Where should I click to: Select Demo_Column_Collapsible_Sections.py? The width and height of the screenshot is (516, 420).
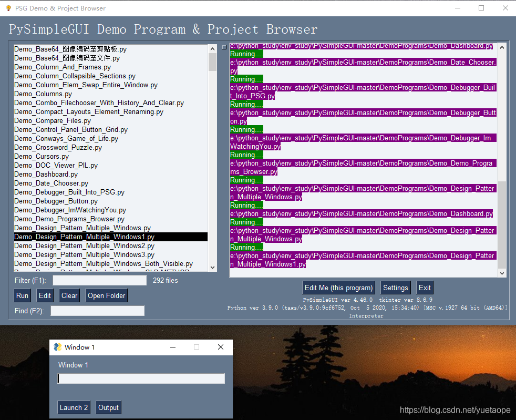(111, 76)
